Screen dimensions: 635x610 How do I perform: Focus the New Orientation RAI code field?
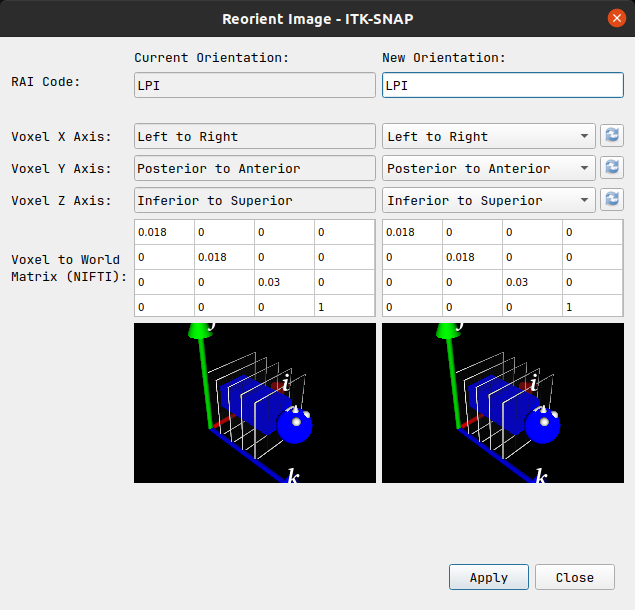point(503,85)
